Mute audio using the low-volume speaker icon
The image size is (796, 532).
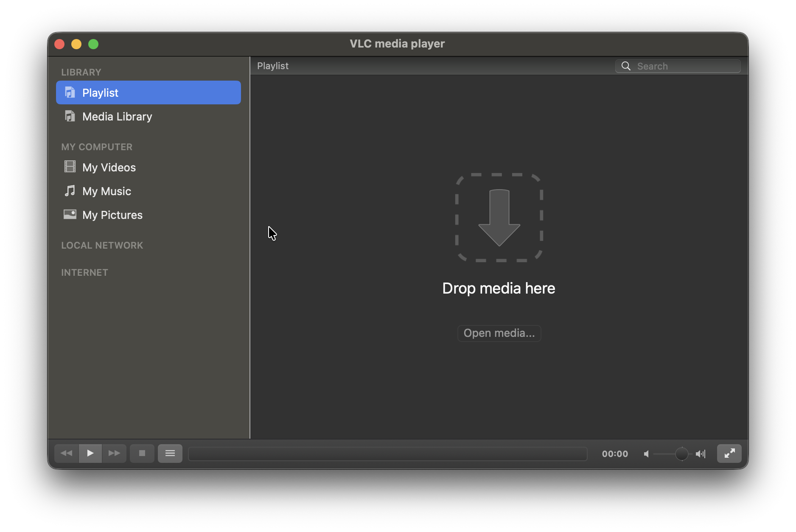[646, 454]
